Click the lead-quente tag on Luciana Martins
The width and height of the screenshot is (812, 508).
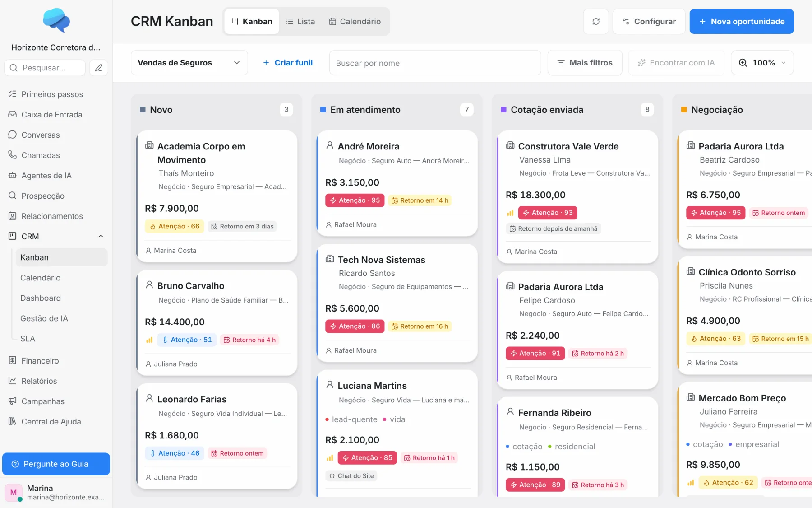(x=351, y=419)
